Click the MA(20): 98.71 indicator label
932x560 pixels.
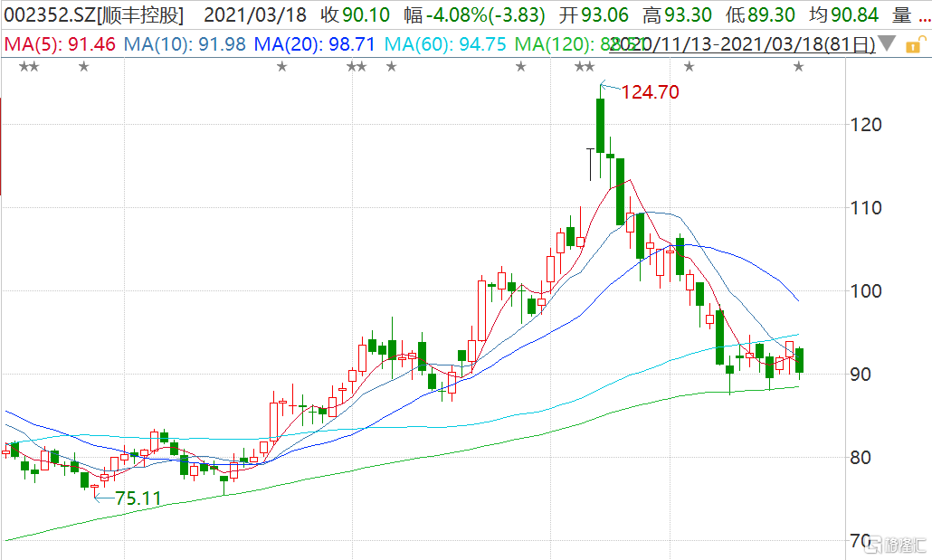click(314, 44)
